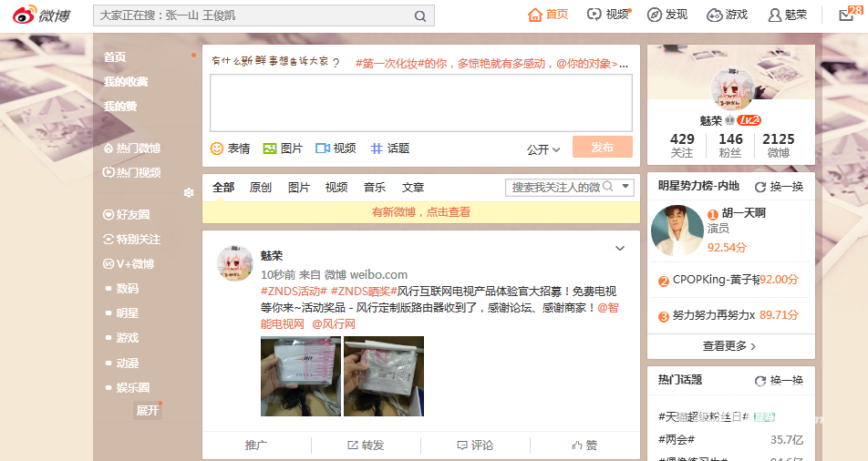Click 有新微博，点击查看 notice
The width and height of the screenshot is (868, 461).
coord(420,212)
